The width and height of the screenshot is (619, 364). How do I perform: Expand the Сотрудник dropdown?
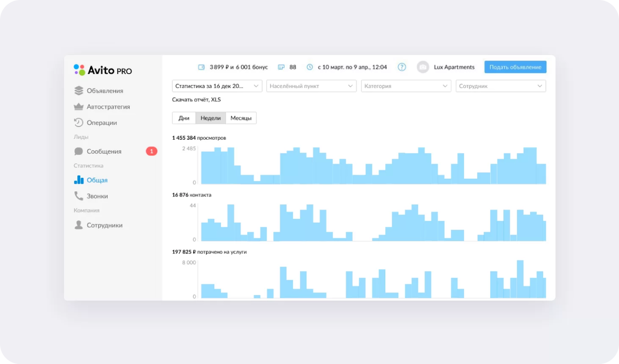(x=501, y=86)
